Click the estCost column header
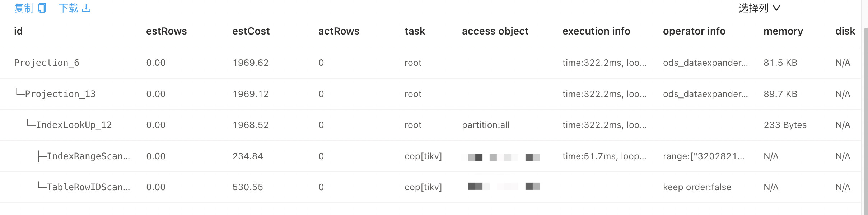 251,31
